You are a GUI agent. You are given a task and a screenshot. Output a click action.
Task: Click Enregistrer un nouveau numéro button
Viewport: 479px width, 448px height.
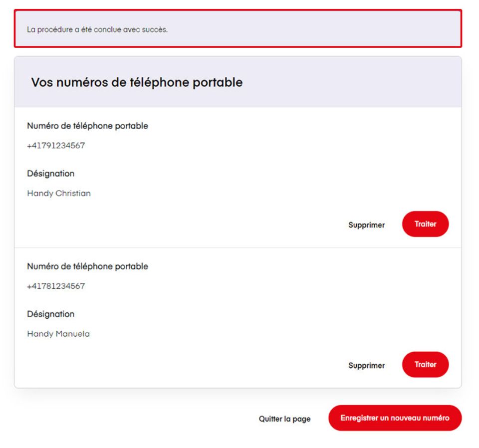point(395,418)
